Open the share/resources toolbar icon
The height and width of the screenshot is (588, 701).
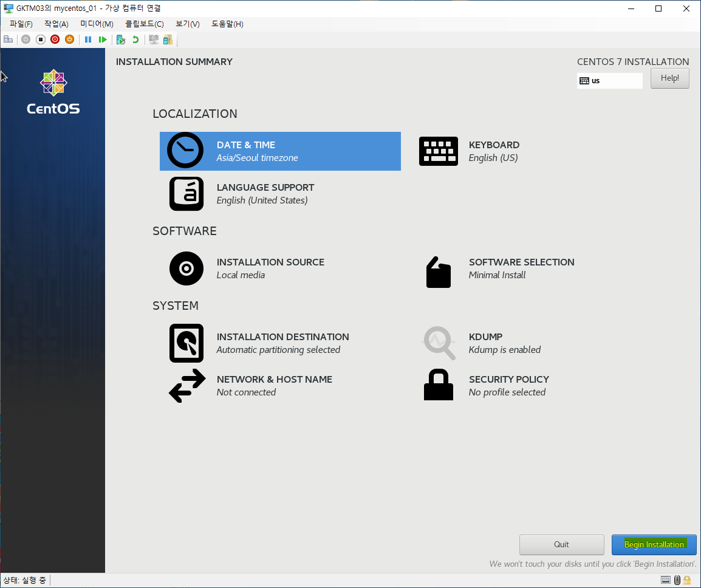(x=168, y=39)
